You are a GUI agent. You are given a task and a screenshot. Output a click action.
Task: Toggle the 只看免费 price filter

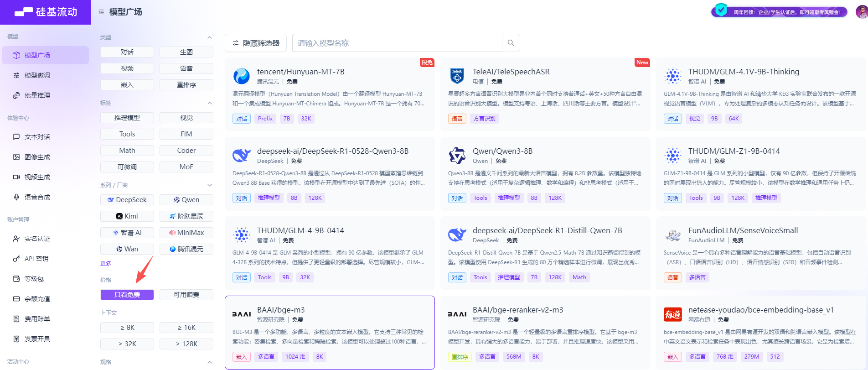[127, 295]
